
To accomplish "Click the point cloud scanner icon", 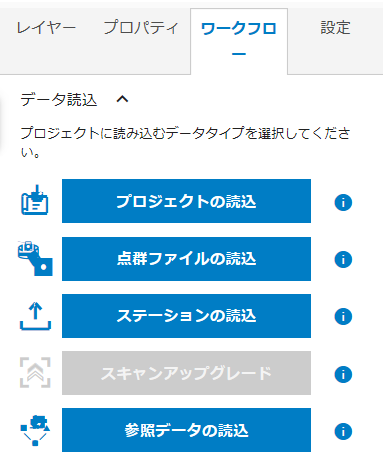I will pos(35,258).
